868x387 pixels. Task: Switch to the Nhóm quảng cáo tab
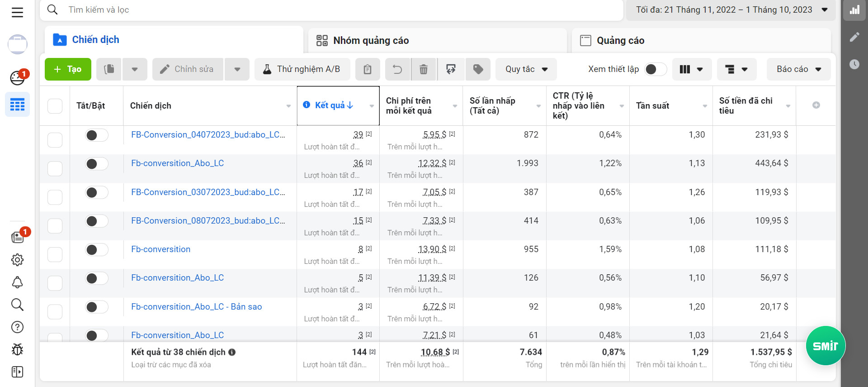tap(437, 41)
